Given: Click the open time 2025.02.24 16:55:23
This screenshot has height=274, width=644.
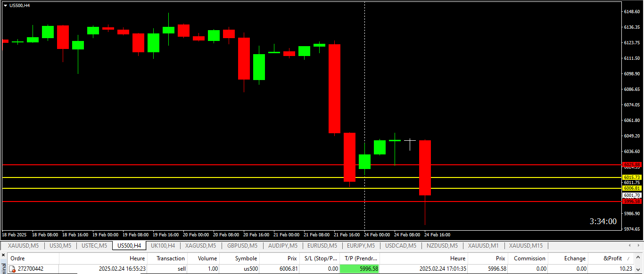Looking at the screenshot, I should (x=122, y=269).
